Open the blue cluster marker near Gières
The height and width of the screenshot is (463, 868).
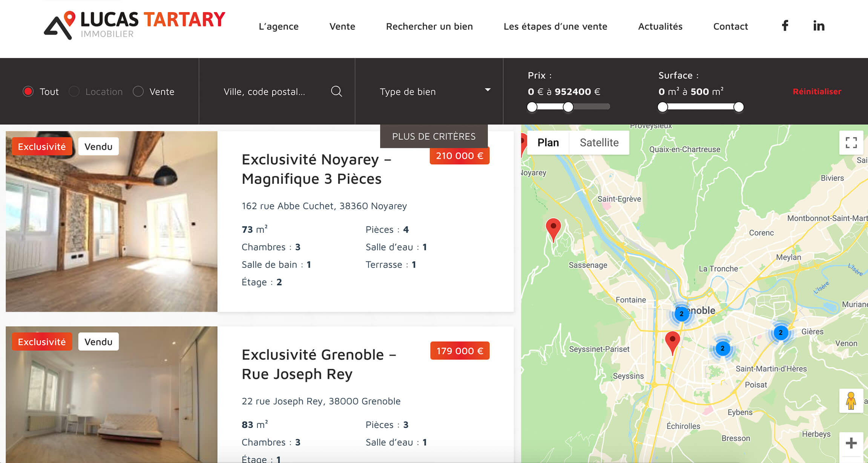[x=781, y=333]
